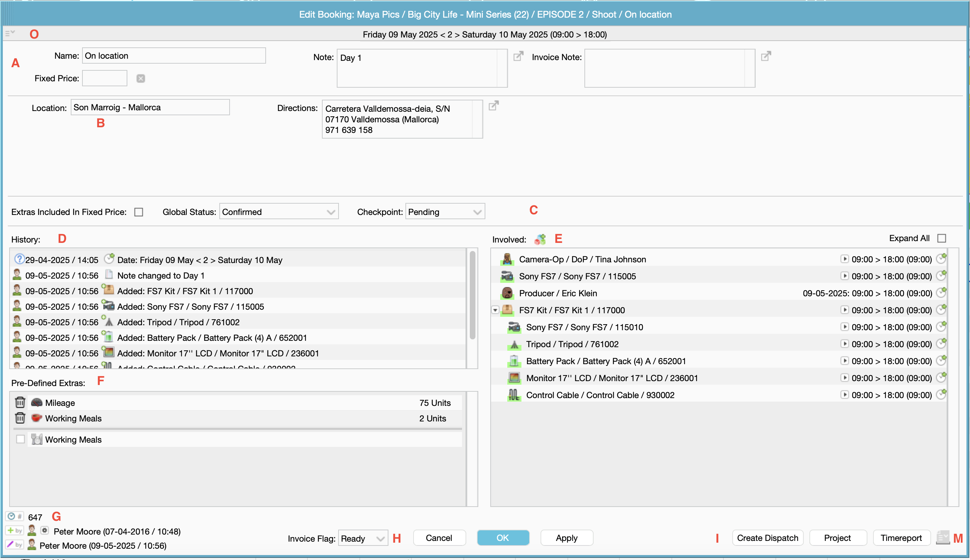Viewport: 970px width, 560px height.
Task: Check the unselected Working Meals extra
Action: (x=21, y=439)
